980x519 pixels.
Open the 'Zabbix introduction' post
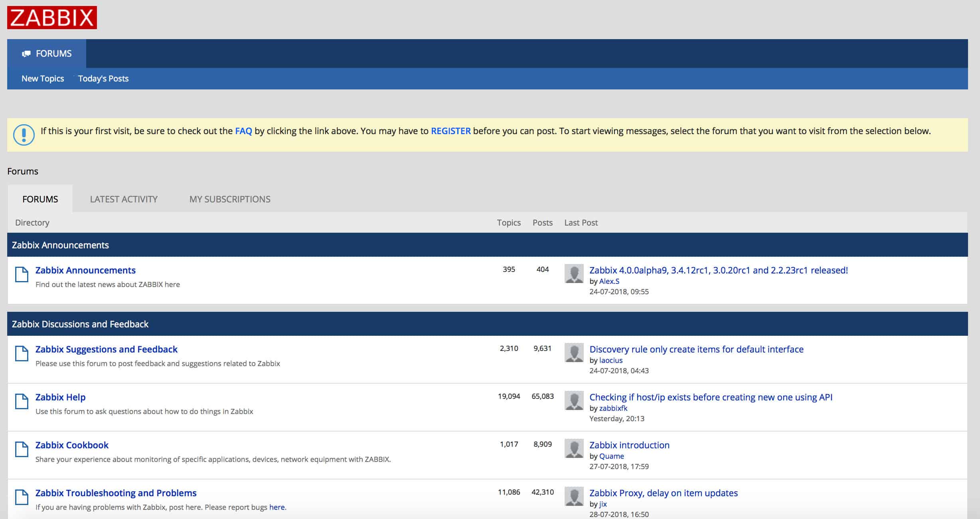tap(629, 445)
